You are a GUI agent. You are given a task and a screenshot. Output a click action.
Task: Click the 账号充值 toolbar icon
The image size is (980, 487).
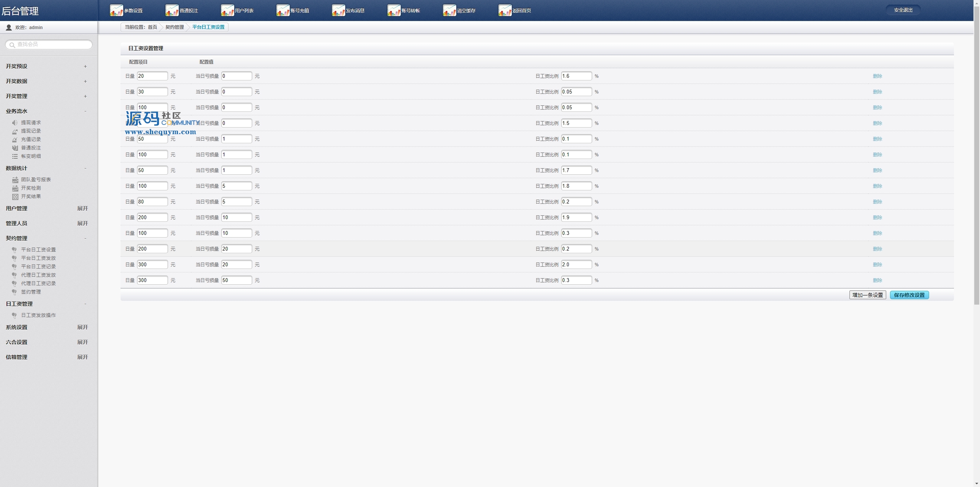[283, 10]
